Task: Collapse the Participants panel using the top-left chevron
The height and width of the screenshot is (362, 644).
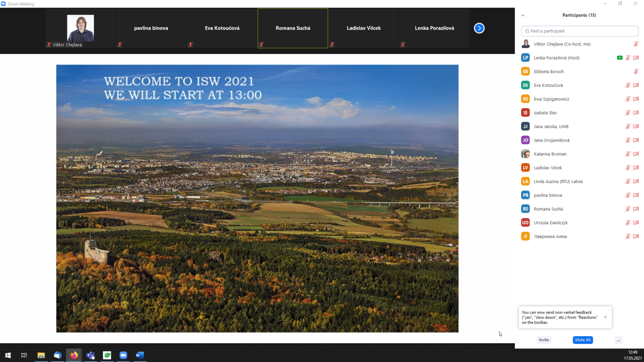Action: click(x=523, y=16)
